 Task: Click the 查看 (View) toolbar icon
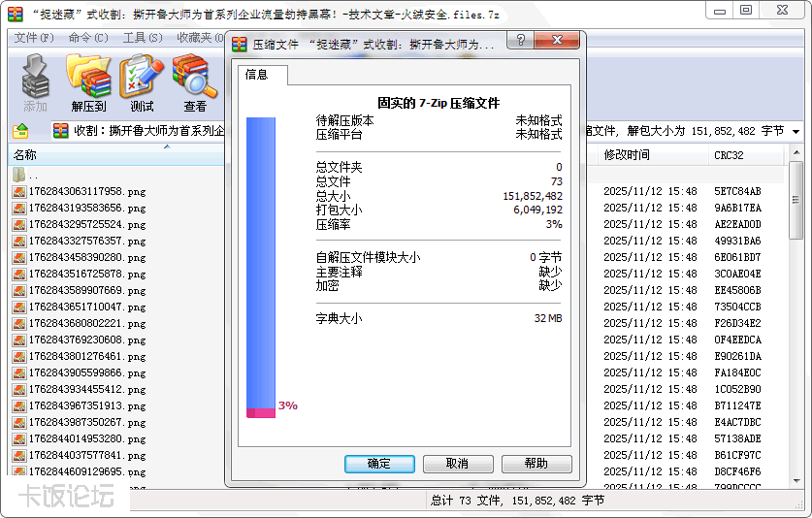tap(195, 81)
